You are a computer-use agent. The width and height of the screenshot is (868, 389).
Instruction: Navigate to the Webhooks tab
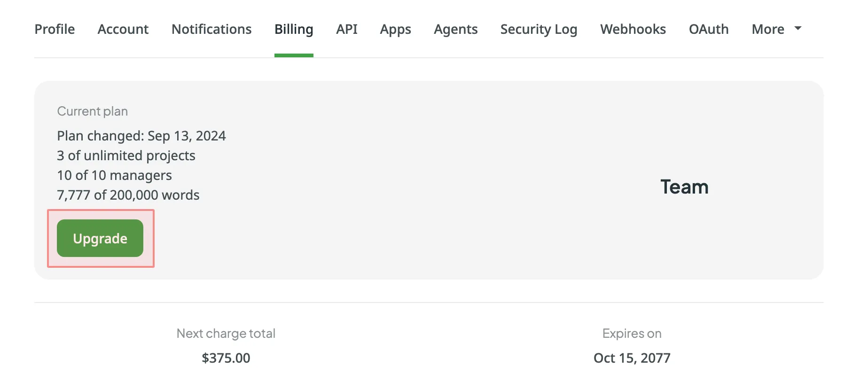coord(633,29)
